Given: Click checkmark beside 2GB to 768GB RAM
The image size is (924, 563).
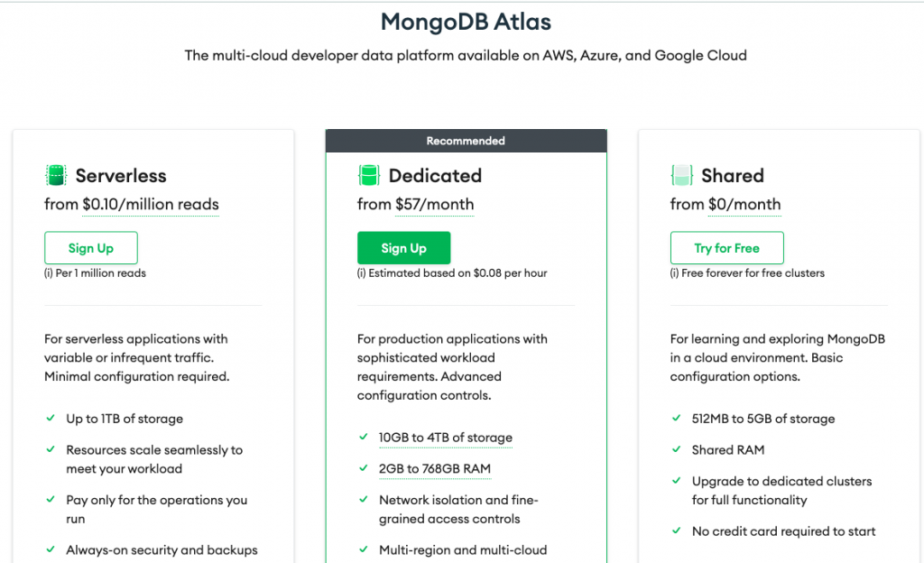Looking at the screenshot, I should tap(364, 468).
